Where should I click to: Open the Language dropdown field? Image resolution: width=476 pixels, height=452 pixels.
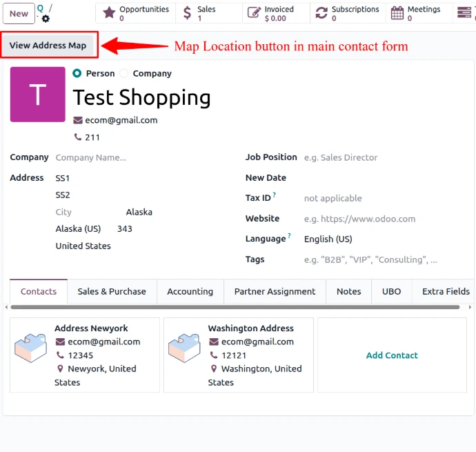click(373, 239)
